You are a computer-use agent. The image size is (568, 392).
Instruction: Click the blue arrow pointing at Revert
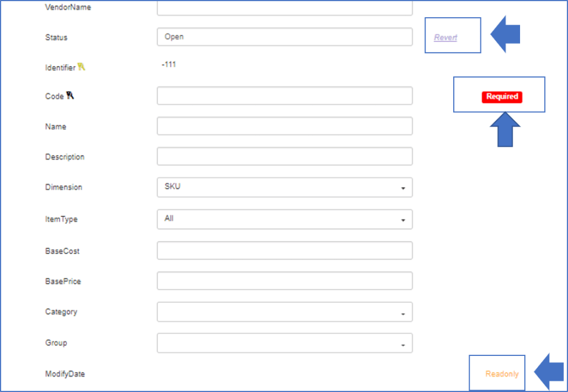click(506, 35)
